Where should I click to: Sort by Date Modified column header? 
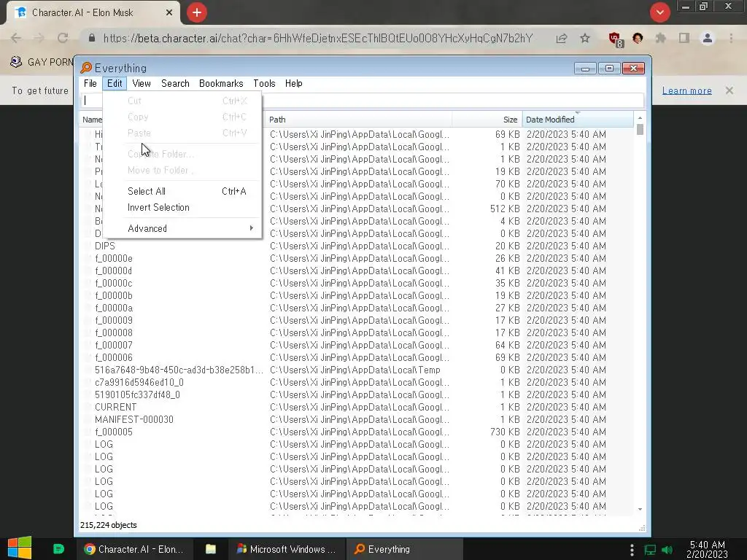coord(578,120)
